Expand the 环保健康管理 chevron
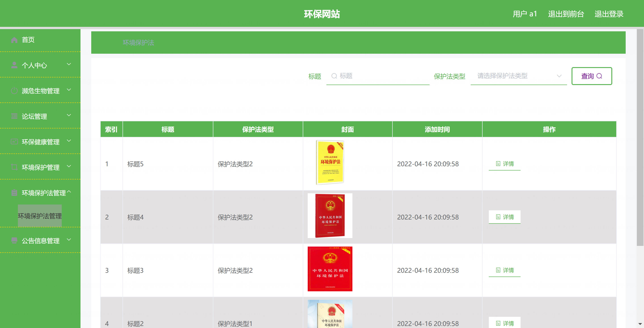 [x=69, y=141]
